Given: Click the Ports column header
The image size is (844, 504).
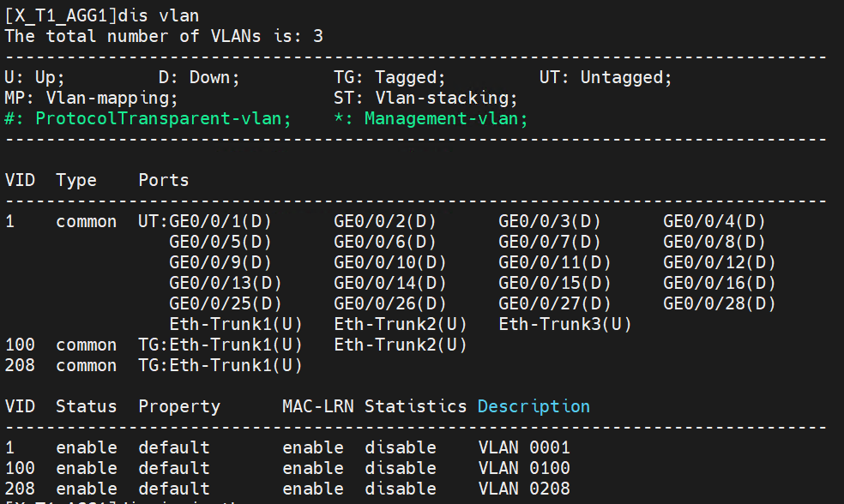Looking at the screenshot, I should [x=163, y=180].
